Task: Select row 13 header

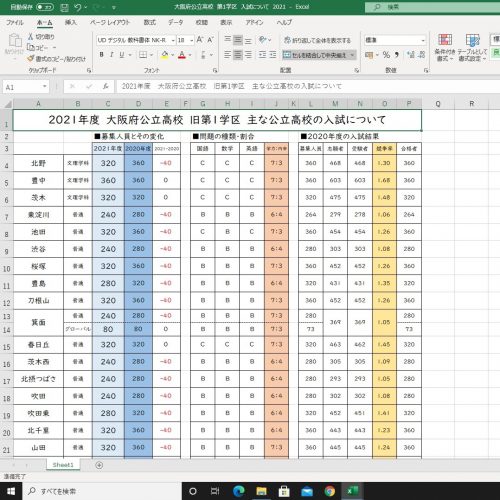Action: click(6, 316)
